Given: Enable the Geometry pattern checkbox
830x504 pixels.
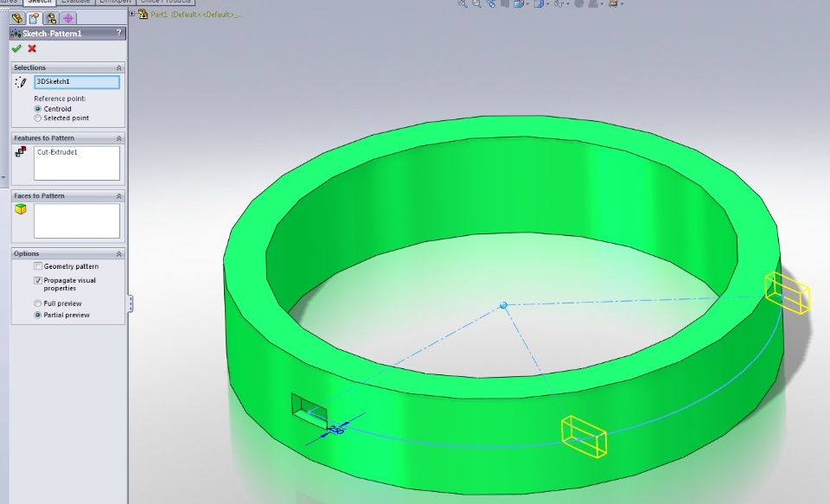Looking at the screenshot, I should pyautogui.click(x=37, y=266).
